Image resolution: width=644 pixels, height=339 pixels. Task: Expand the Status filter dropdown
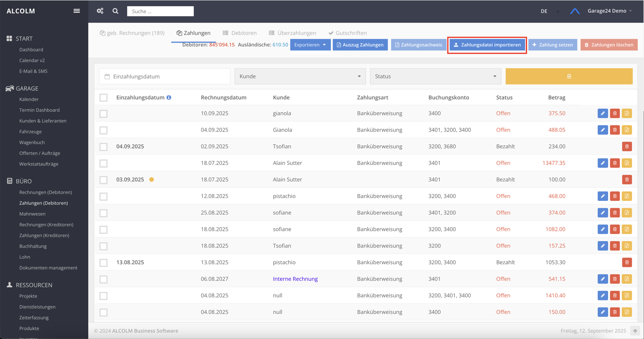(435, 76)
